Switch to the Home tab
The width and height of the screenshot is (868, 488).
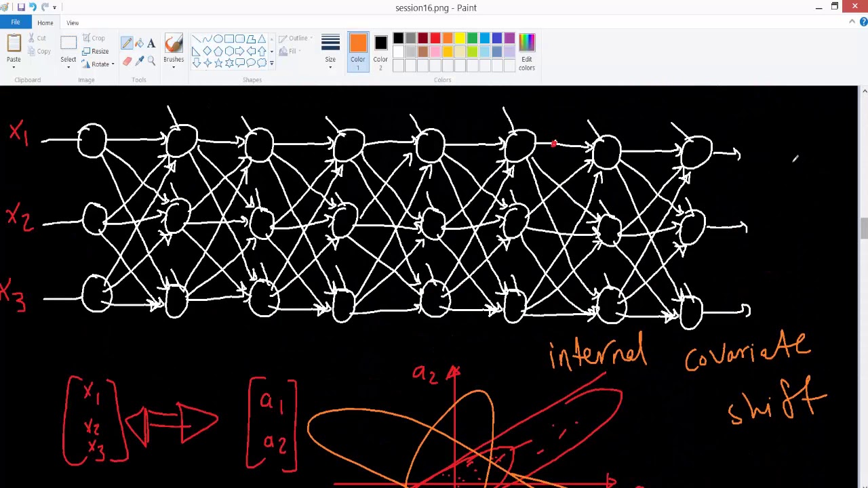click(x=45, y=23)
